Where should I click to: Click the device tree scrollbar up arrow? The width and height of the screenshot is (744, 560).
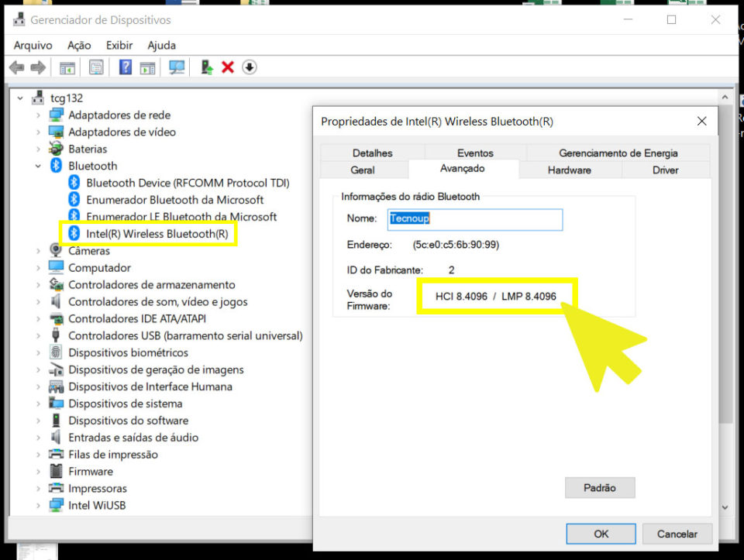[725, 97]
